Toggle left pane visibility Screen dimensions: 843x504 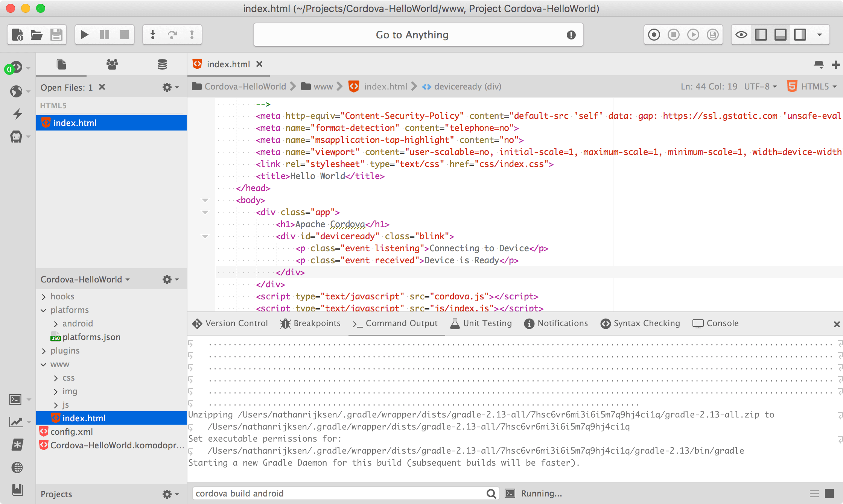click(761, 35)
